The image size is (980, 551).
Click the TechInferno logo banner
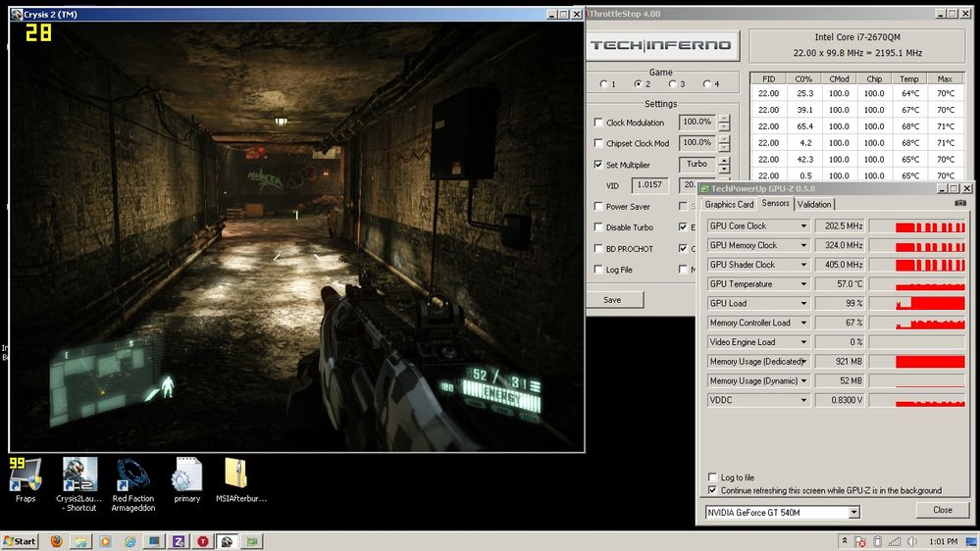click(661, 45)
